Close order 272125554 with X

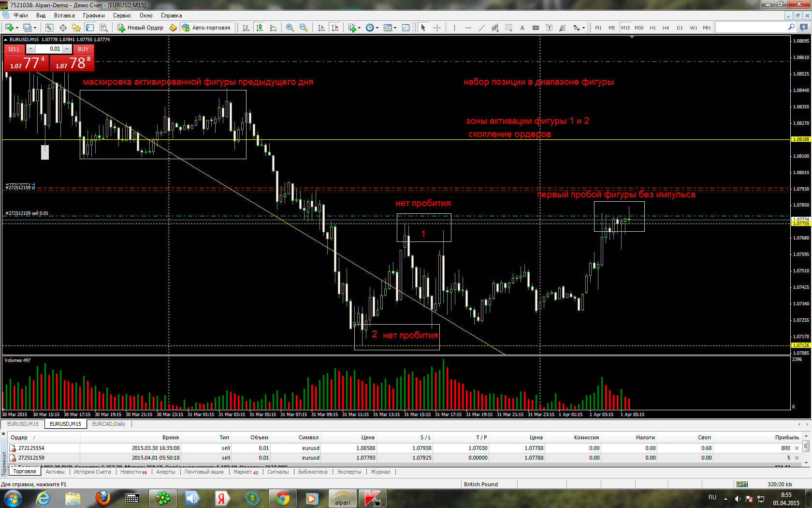coord(797,448)
